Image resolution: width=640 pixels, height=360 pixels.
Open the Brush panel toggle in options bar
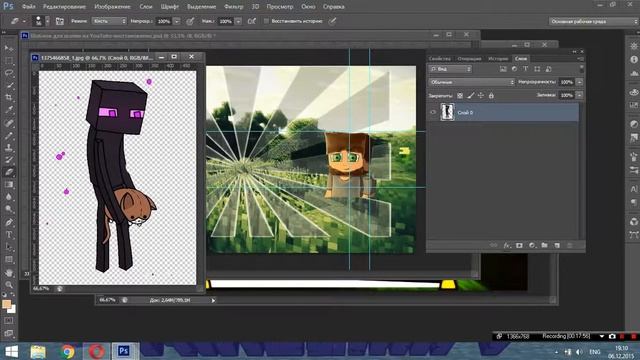pyautogui.click(x=60, y=21)
